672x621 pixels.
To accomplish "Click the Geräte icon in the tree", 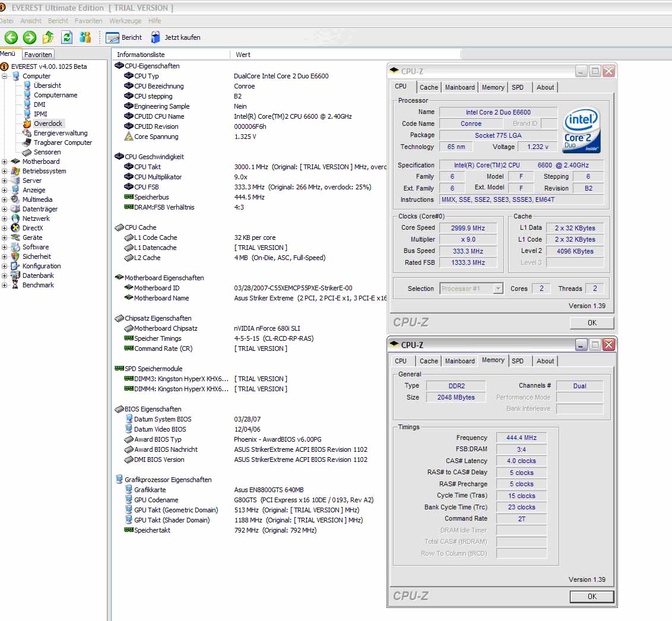I will (x=15, y=237).
